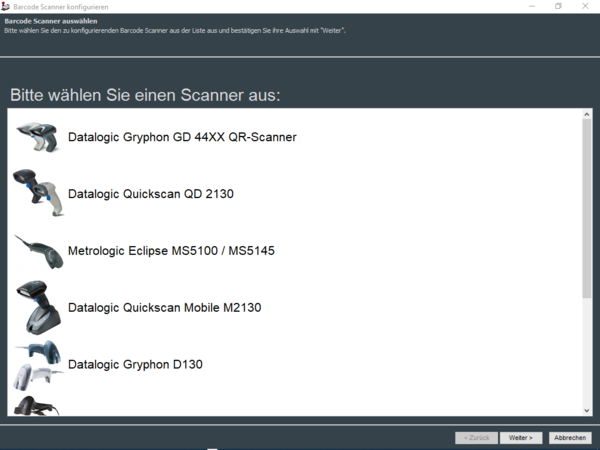Click the Datalogic Quickscan QD 2130 scanner picture
This screenshot has width=600, height=450.
36,191
